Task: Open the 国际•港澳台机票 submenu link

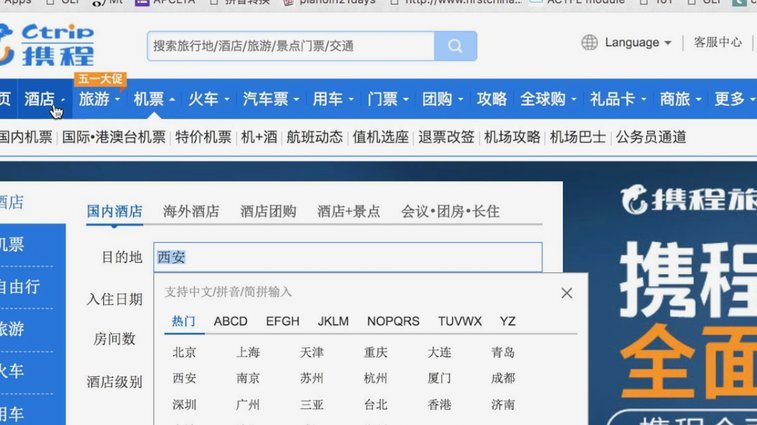Action: (x=114, y=137)
